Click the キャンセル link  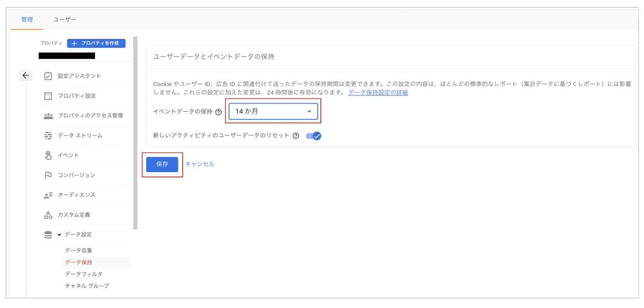tap(199, 164)
